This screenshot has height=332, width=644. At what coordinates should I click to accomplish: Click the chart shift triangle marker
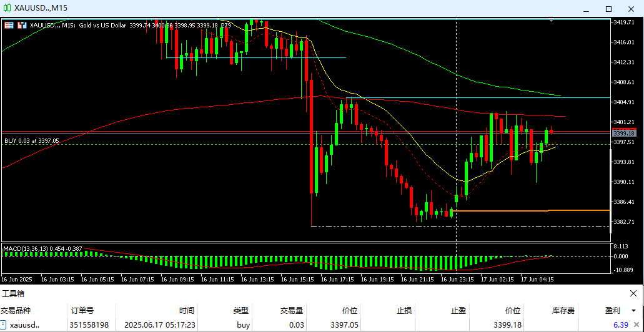(551, 21)
